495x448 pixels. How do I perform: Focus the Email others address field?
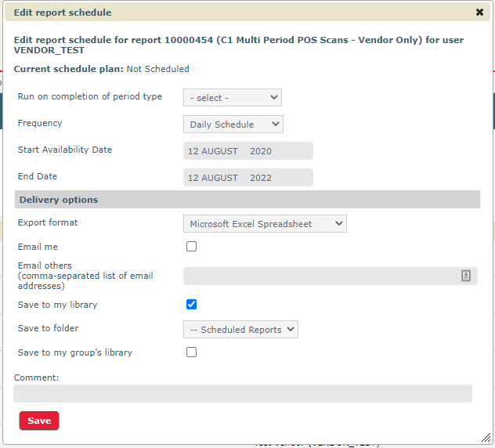(x=321, y=276)
